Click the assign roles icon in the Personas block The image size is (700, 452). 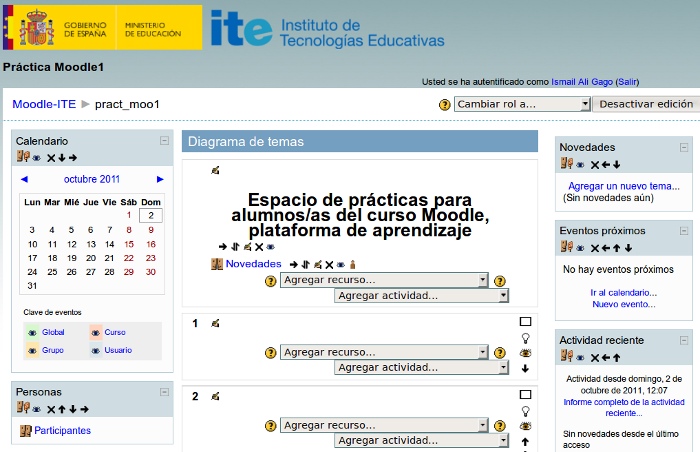[x=22, y=408]
